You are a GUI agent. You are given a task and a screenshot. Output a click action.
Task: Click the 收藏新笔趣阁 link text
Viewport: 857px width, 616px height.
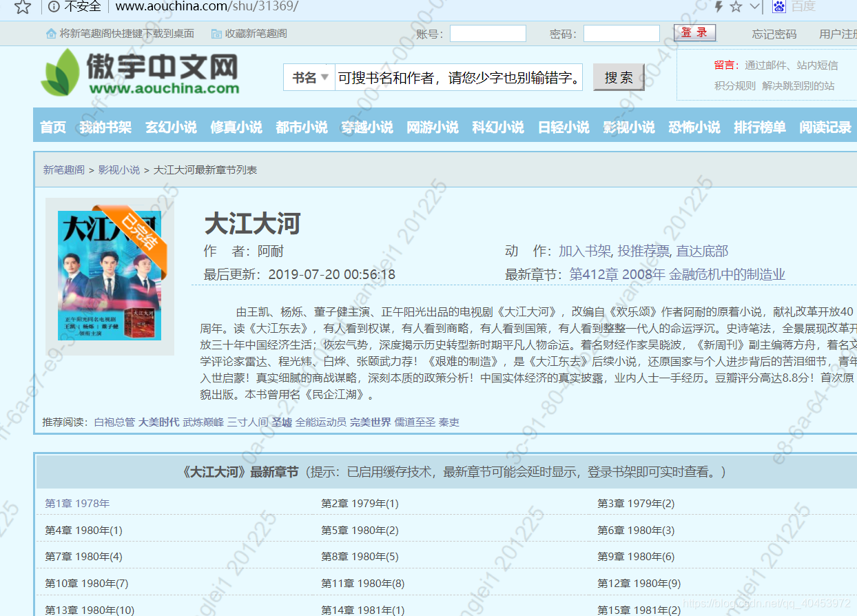256,33
